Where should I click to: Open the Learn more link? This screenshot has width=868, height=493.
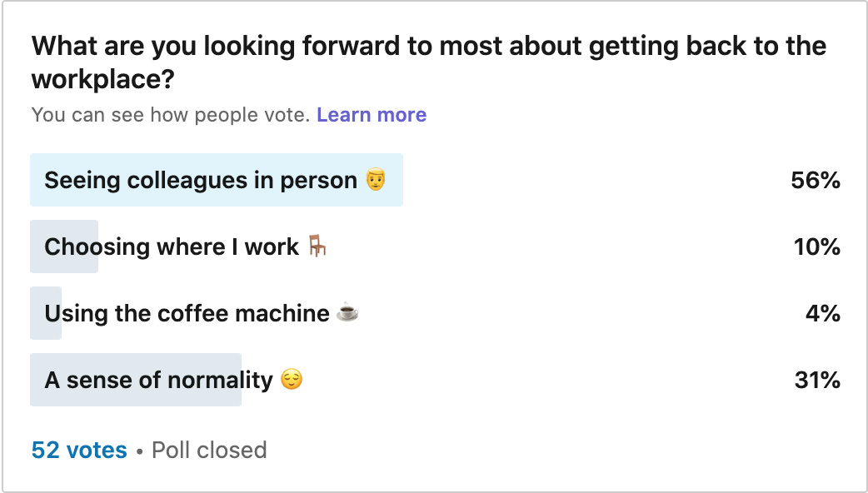pyautogui.click(x=372, y=115)
